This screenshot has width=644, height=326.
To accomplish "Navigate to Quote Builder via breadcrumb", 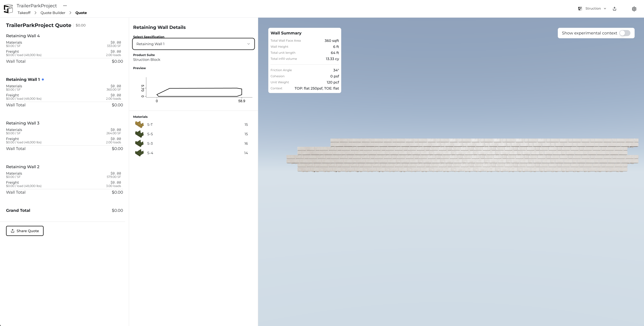I will (x=53, y=12).
